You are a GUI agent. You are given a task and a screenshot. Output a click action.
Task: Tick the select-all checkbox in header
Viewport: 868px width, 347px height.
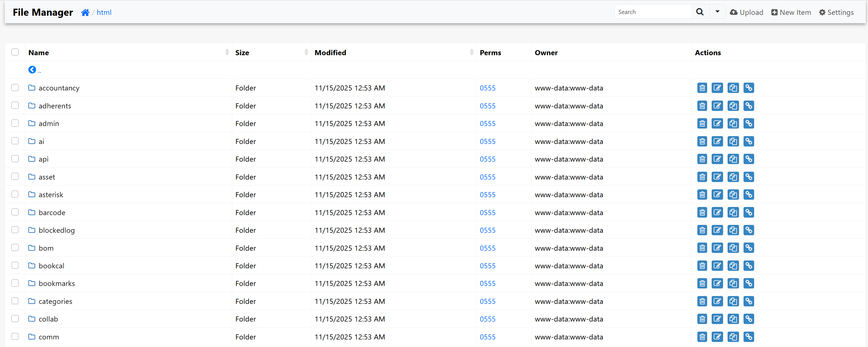(x=15, y=52)
